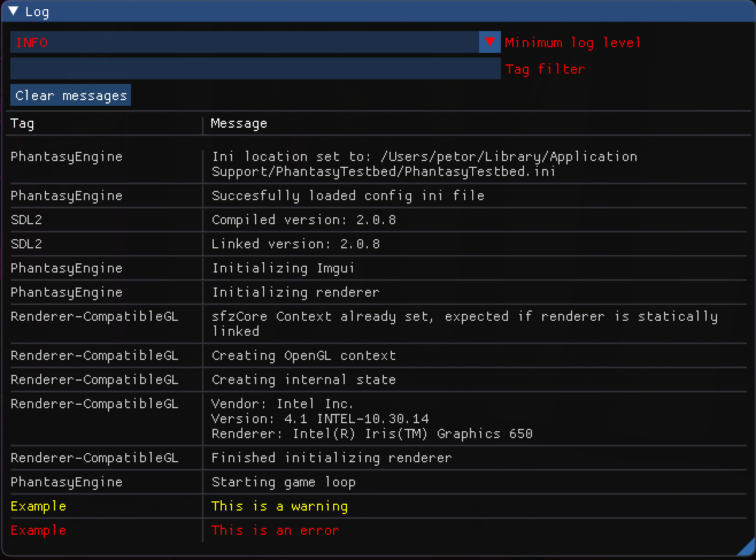Image resolution: width=756 pixels, height=560 pixels.
Task: Select the 'Creating OpenGL context' message
Action: pyautogui.click(x=303, y=355)
